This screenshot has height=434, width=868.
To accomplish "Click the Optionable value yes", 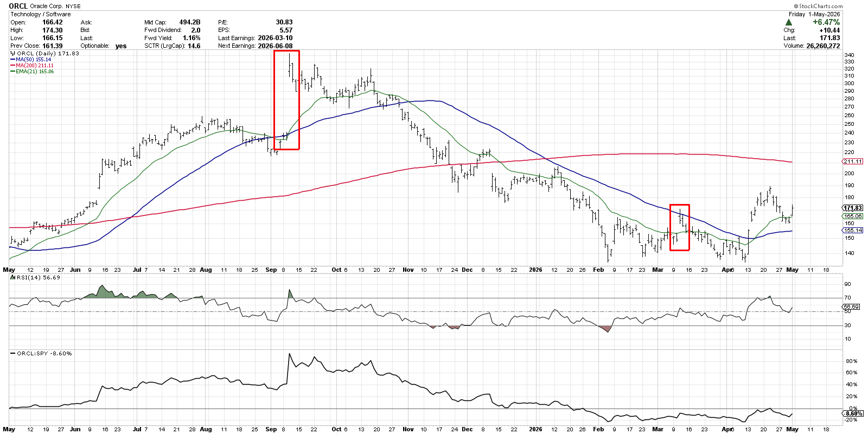I will tap(121, 46).
